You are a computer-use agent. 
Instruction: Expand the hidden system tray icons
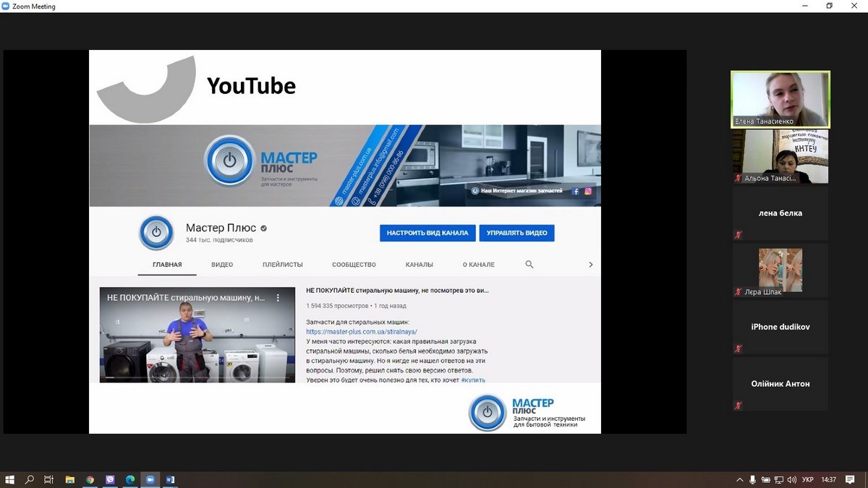pos(739,479)
